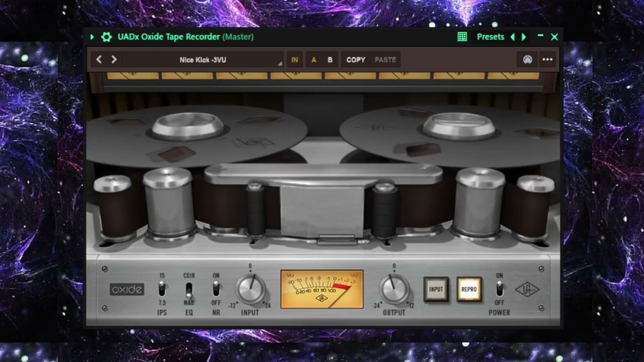The height and width of the screenshot is (362, 644).
Task: Open the palette theme icon
Action: pyautogui.click(x=527, y=59)
